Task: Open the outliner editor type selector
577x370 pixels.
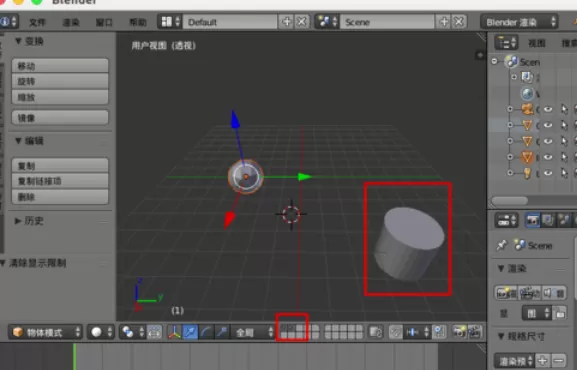Action: (506, 43)
